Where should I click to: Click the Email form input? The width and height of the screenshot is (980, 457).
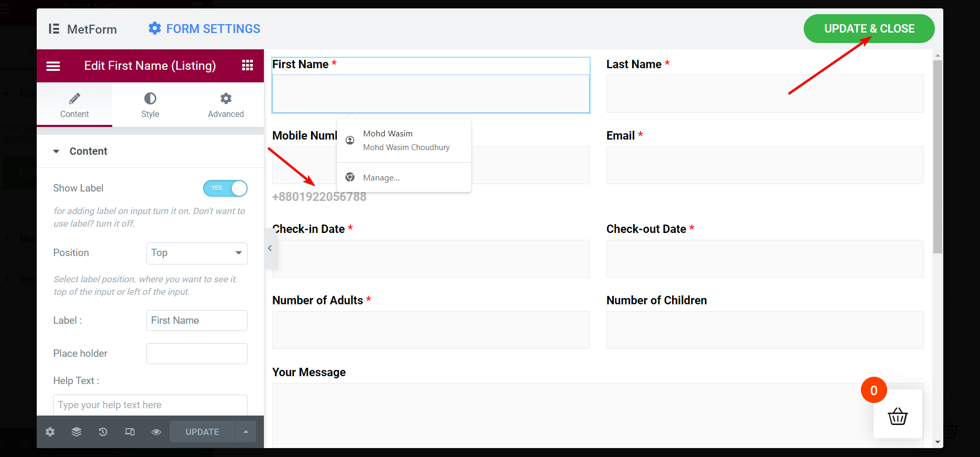[765, 165]
